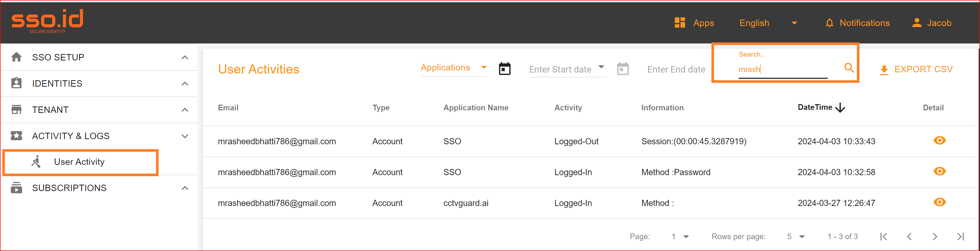The height and width of the screenshot is (251, 980).
Task: Click the Information column header
Action: 662,108
